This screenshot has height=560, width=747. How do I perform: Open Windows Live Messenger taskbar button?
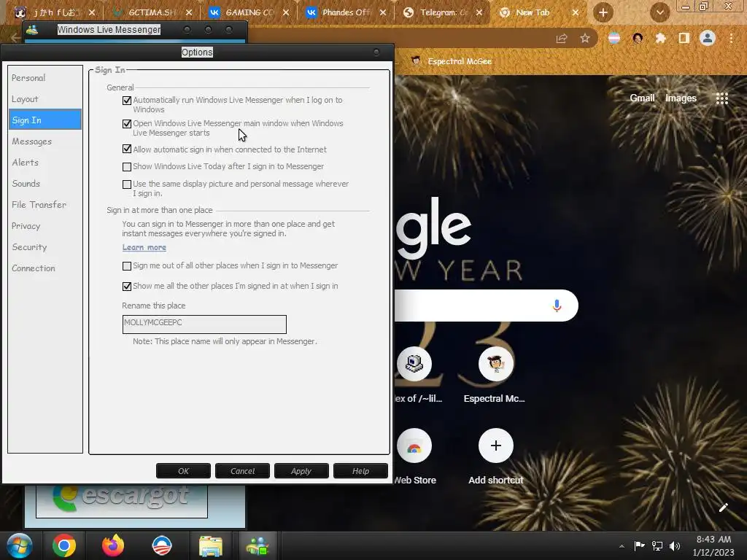258,546
